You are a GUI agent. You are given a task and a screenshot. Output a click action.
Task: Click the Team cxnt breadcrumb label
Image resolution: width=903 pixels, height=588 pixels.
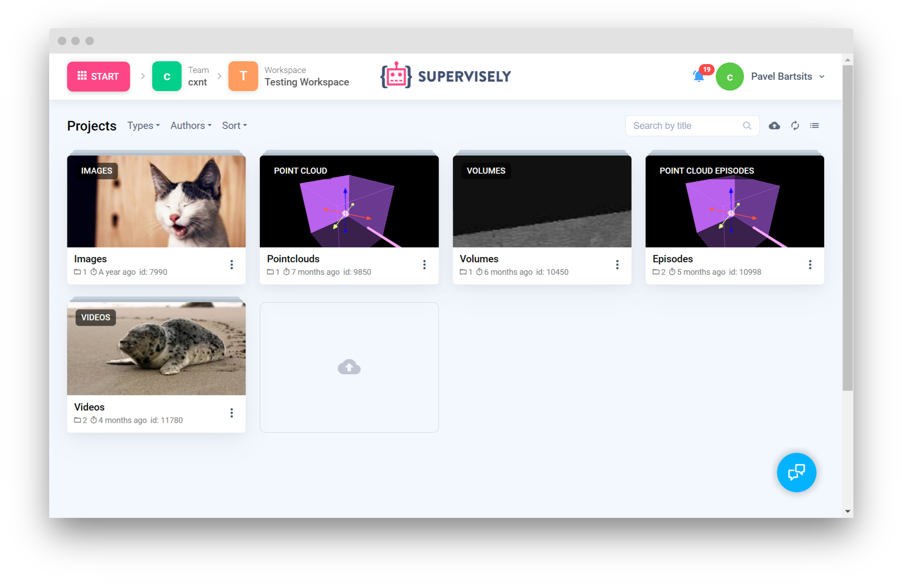[x=198, y=76]
